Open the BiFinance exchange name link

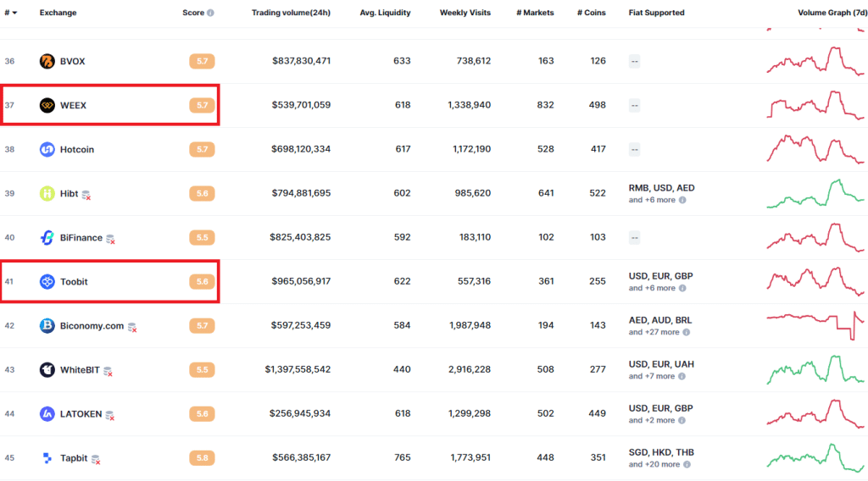(81, 238)
